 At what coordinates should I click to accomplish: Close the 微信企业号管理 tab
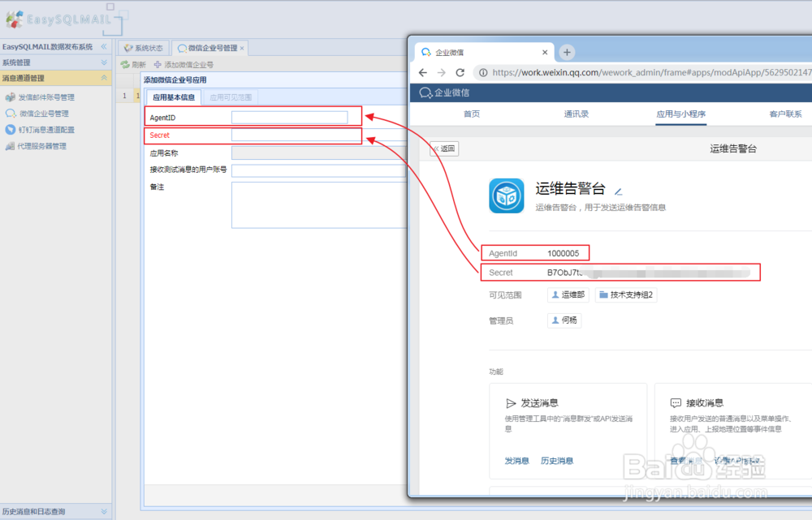[242, 48]
